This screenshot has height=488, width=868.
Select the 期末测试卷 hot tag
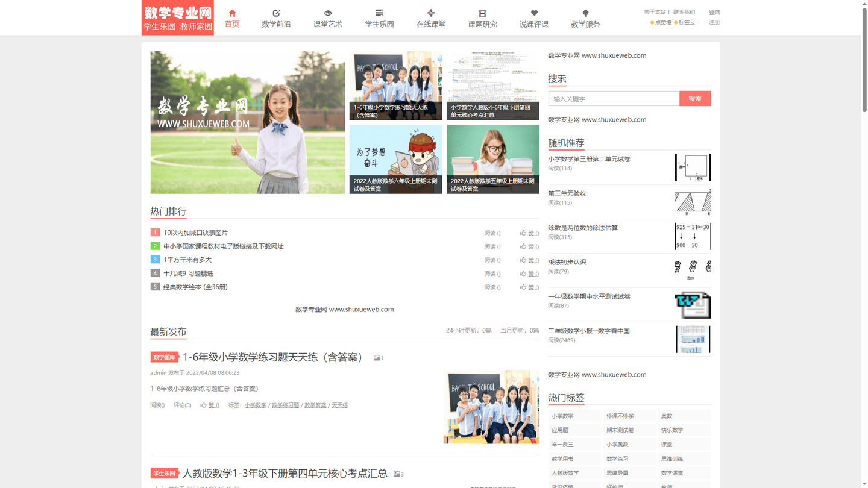629,430
